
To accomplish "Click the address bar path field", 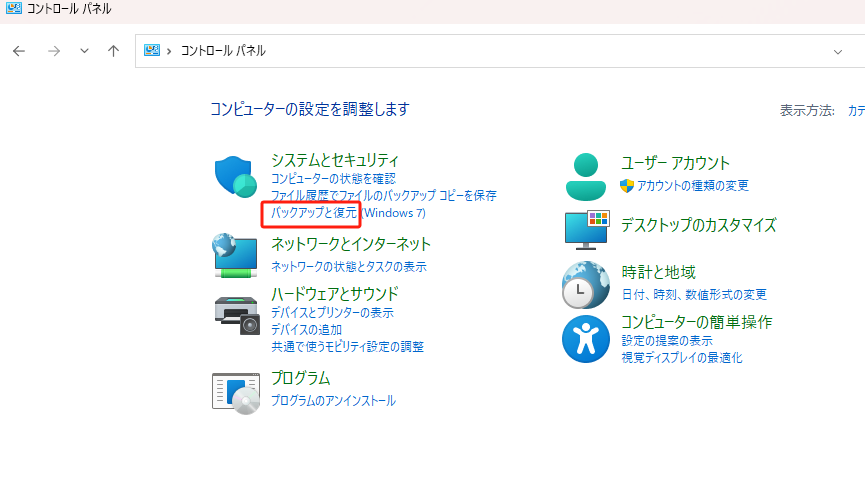I will coord(500,51).
